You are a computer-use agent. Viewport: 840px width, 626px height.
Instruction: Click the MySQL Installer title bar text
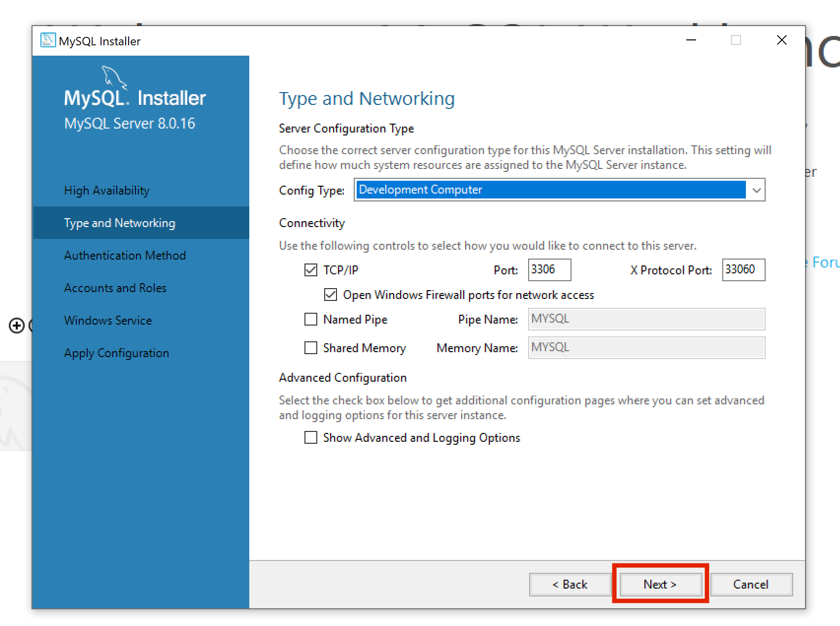[100, 41]
